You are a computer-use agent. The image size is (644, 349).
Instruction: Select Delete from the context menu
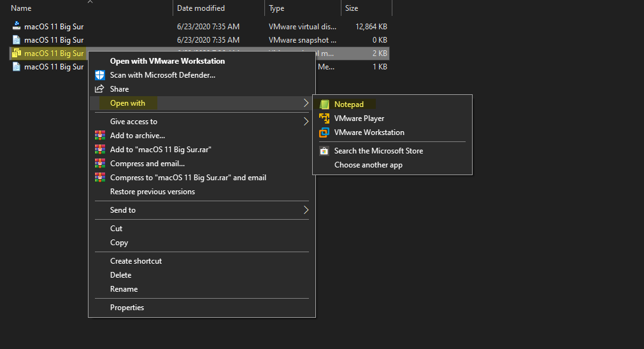click(121, 275)
